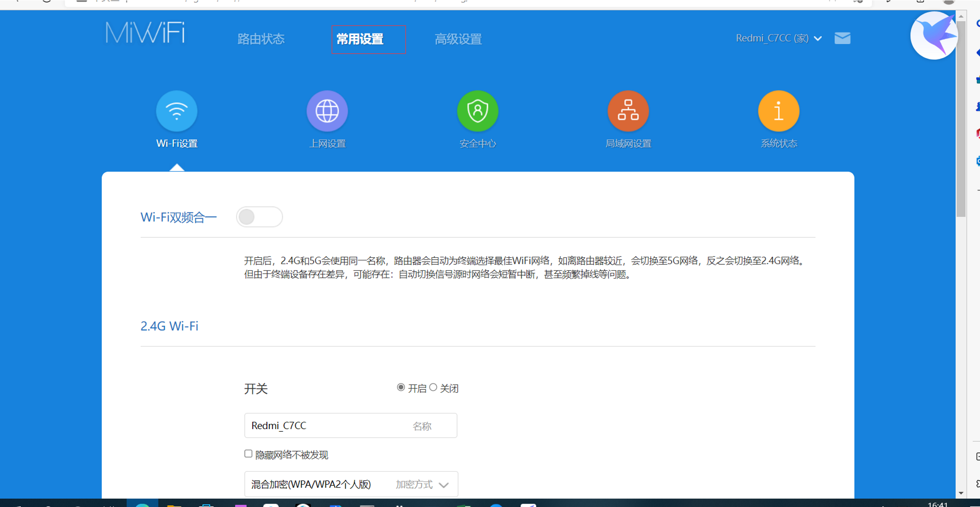Image resolution: width=980 pixels, height=507 pixels.
Task: Switch to the 路由状态 tab
Action: pyautogui.click(x=261, y=39)
